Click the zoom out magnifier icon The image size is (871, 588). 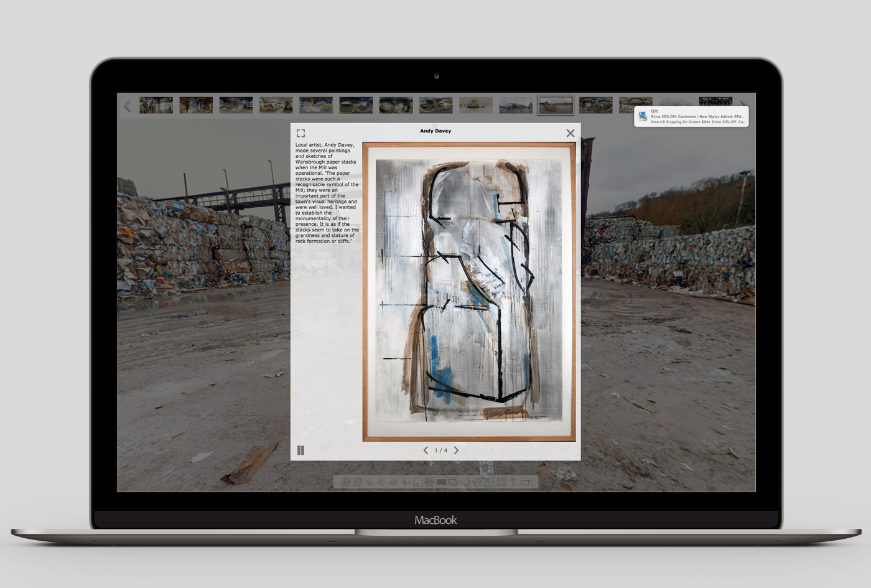[x=358, y=482]
